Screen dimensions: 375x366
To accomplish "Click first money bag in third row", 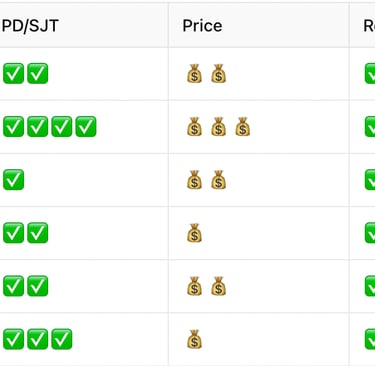I will pos(194,180).
